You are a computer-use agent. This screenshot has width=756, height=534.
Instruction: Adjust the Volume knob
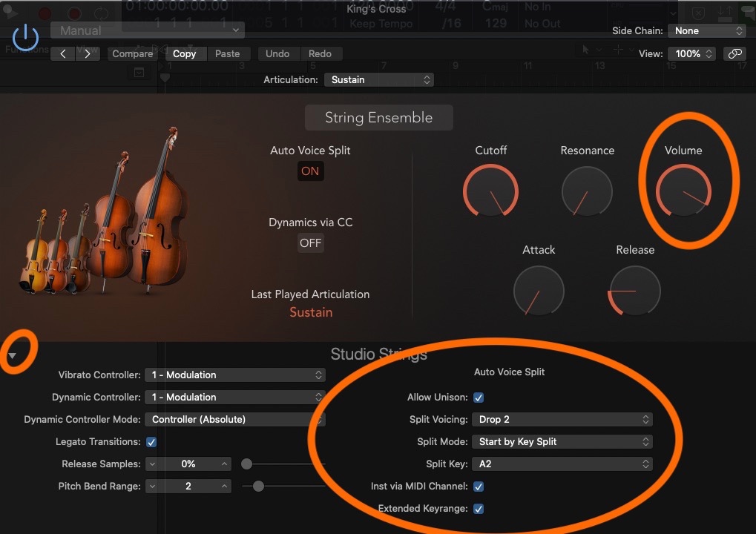tap(683, 191)
